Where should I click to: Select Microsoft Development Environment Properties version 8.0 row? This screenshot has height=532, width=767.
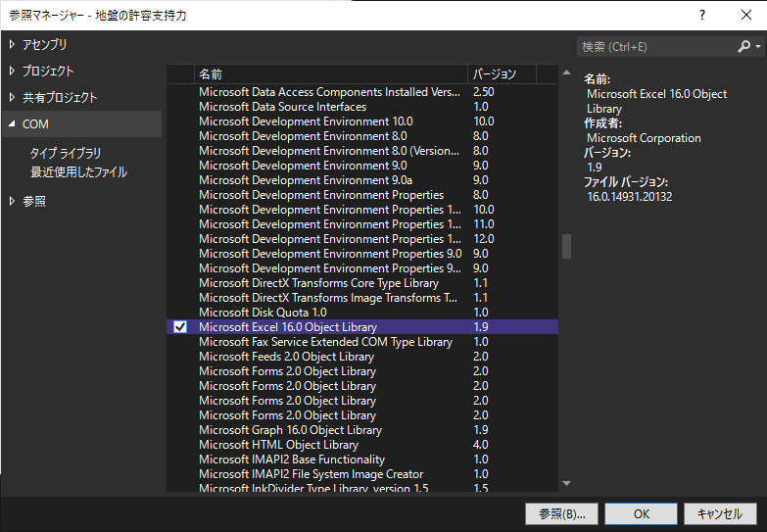(x=362, y=194)
